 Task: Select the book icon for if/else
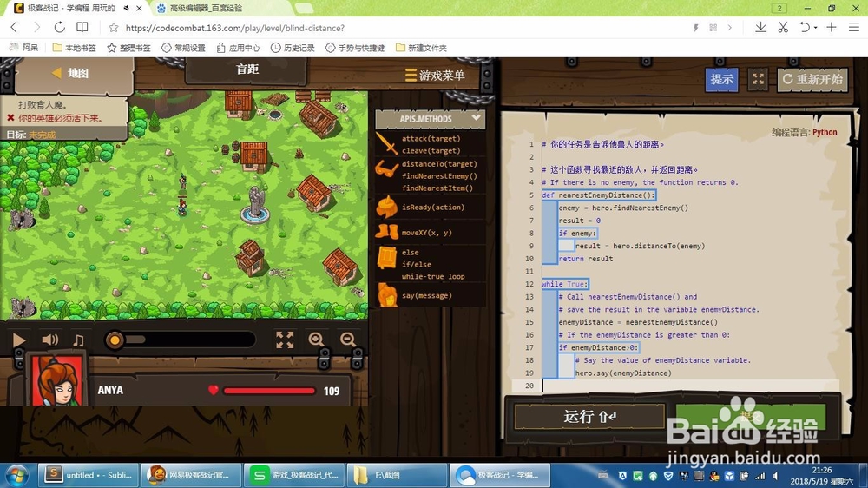coord(386,258)
